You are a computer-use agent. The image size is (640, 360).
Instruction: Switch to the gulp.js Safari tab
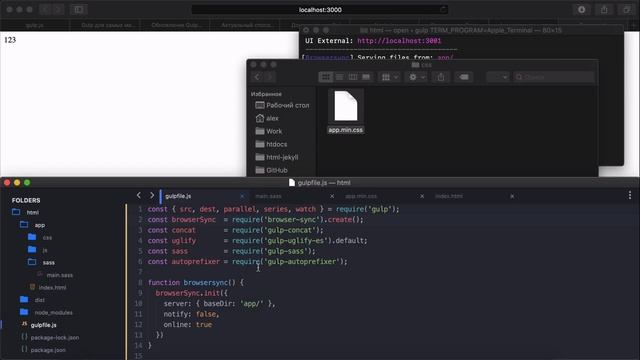pyautogui.click(x=35, y=25)
